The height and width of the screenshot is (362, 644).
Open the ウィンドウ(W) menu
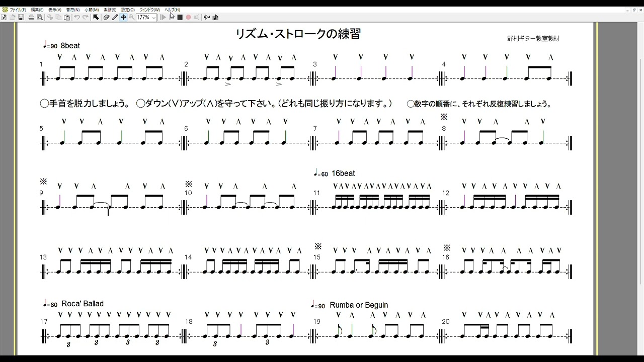click(x=149, y=10)
